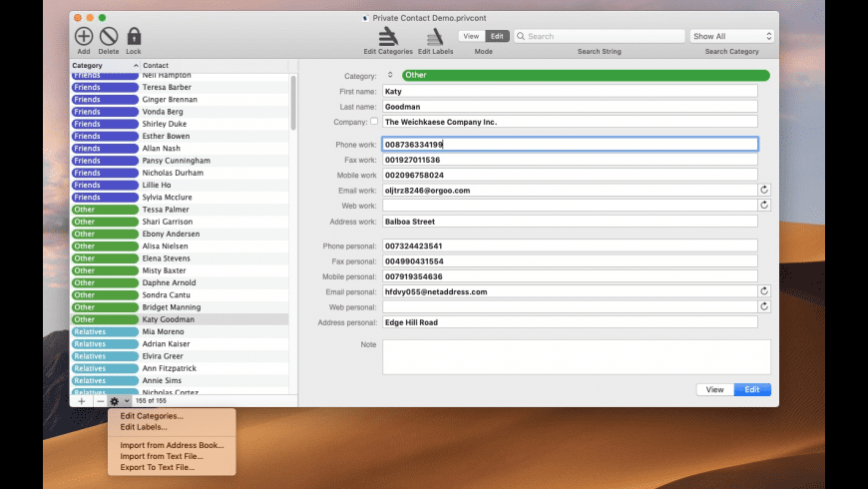Click the arrow icon beside Web work
The height and width of the screenshot is (489, 868).
(x=764, y=205)
